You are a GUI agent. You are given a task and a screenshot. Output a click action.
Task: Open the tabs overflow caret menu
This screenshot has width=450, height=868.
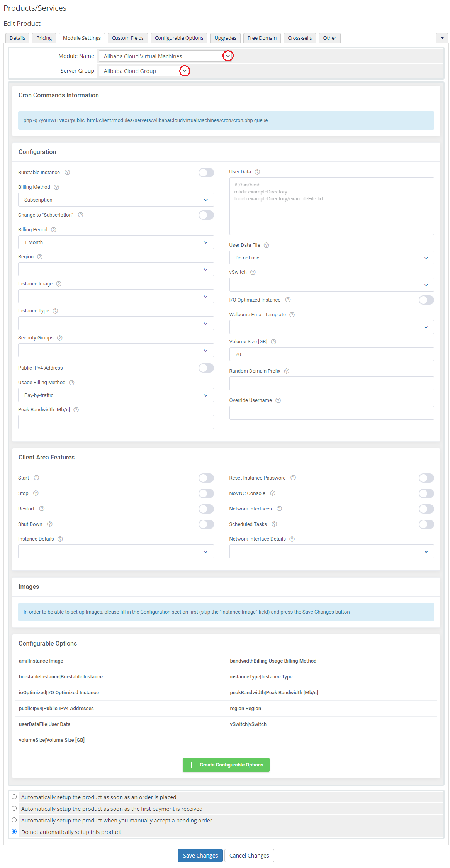pos(442,38)
